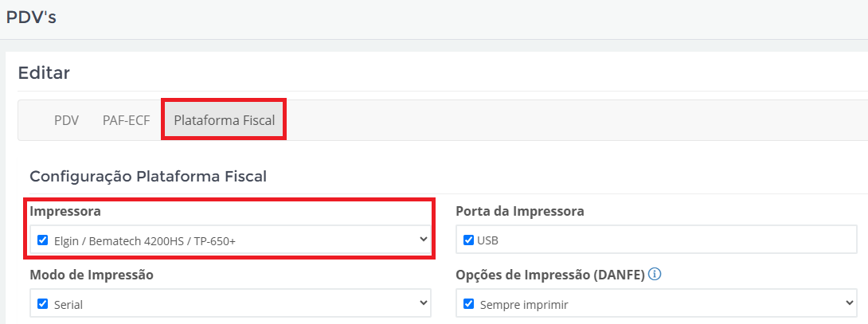Click the Editar heading

(x=45, y=72)
